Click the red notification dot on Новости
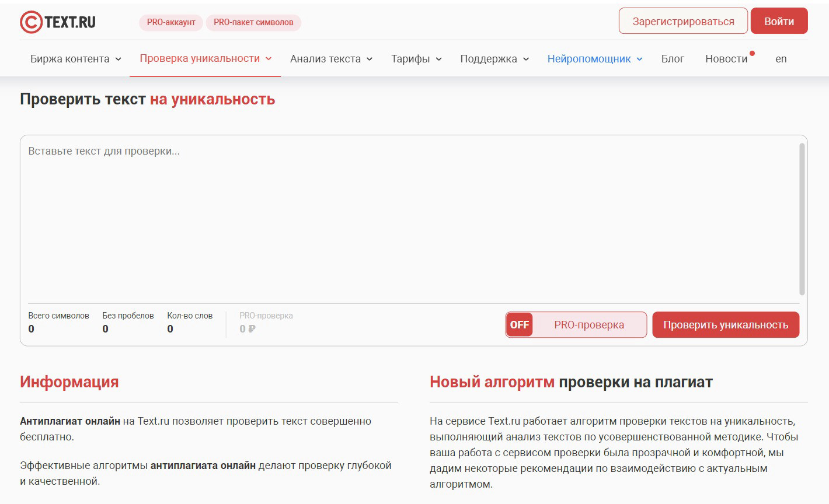Image resolution: width=829 pixels, height=504 pixels. 752,54
